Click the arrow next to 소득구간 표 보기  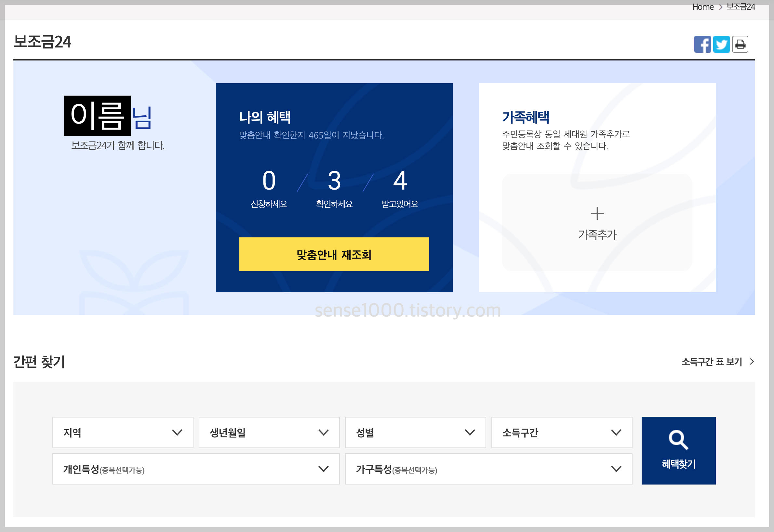click(x=752, y=361)
